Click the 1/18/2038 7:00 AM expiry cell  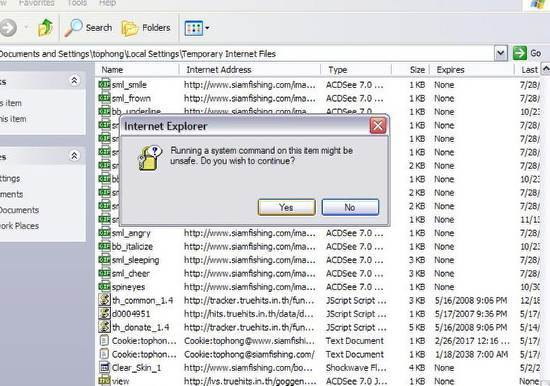point(471,354)
